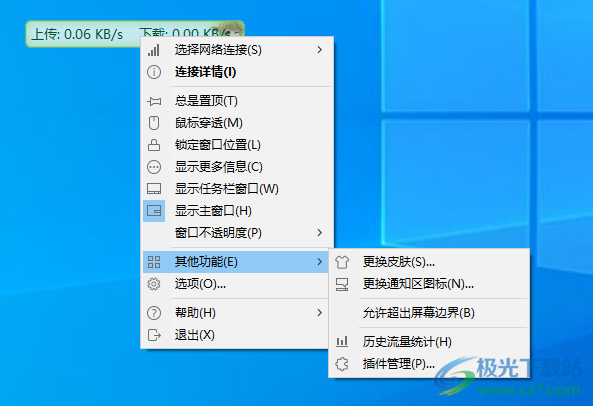Toggle 允许超出屏幕边界(B) option
The image size is (593, 406).
[x=429, y=313]
